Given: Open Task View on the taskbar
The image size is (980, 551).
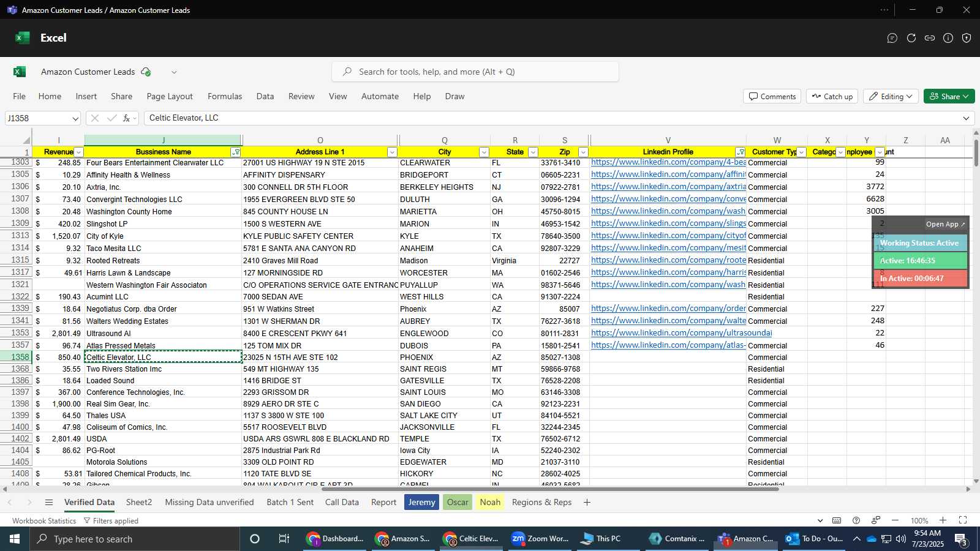Looking at the screenshot, I should pyautogui.click(x=284, y=539).
